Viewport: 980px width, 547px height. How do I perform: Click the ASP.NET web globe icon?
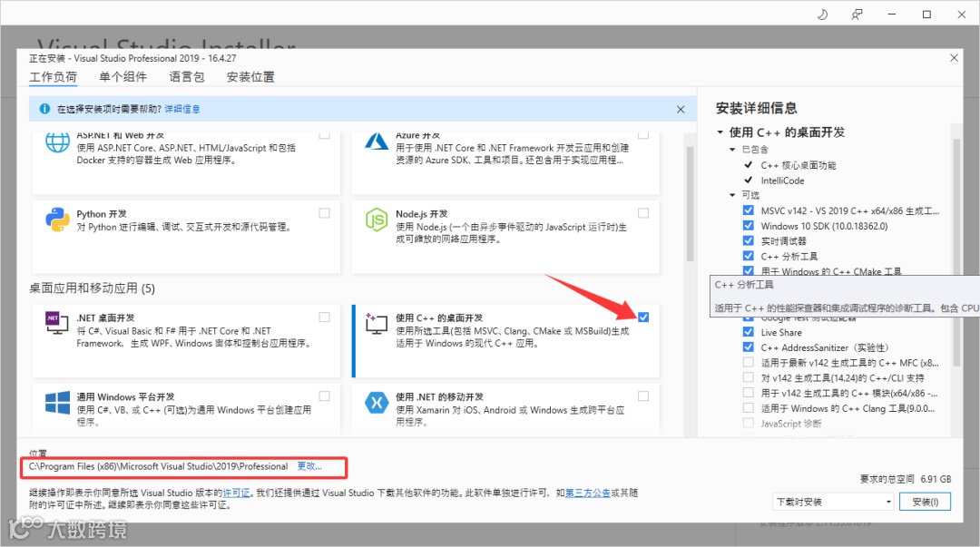[57, 142]
